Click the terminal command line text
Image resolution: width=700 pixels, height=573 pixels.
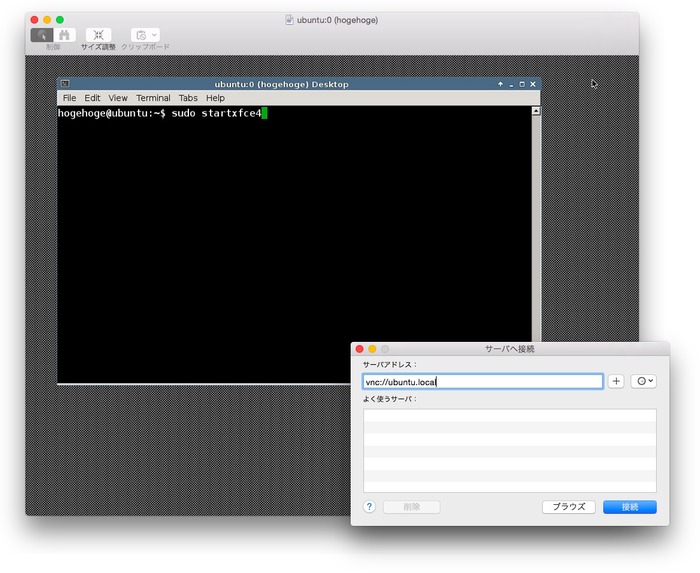click(x=160, y=113)
